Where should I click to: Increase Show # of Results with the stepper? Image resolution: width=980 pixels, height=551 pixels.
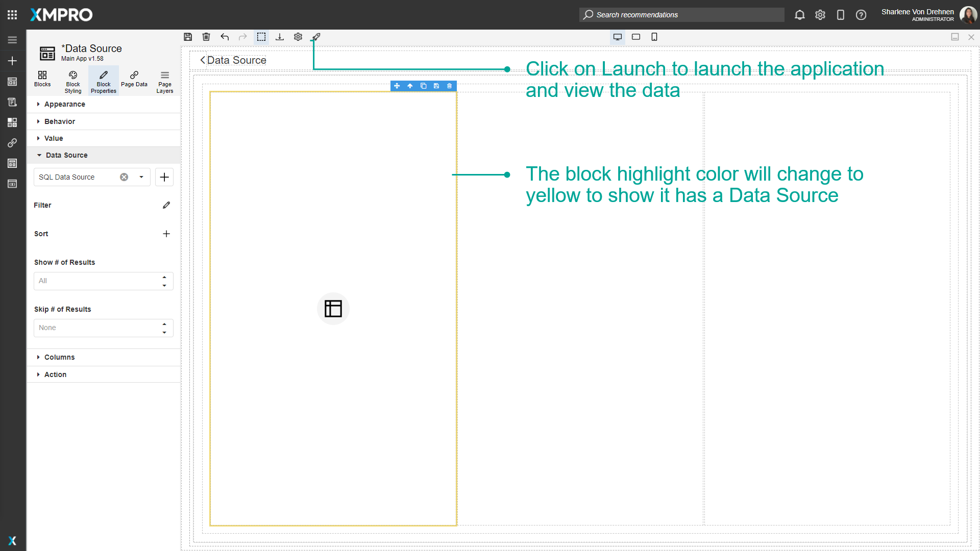[x=164, y=277]
